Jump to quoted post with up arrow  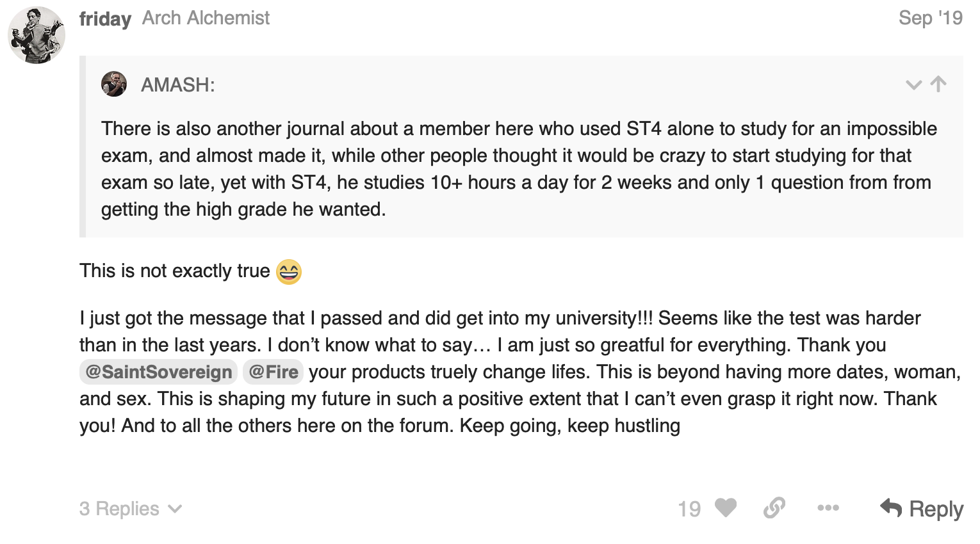point(938,84)
